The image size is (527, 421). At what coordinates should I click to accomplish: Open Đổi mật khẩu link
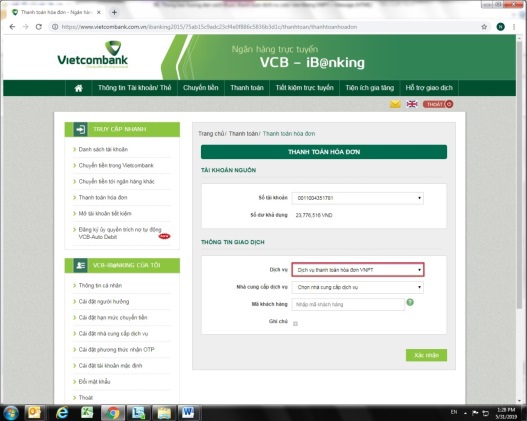pyautogui.click(x=94, y=382)
